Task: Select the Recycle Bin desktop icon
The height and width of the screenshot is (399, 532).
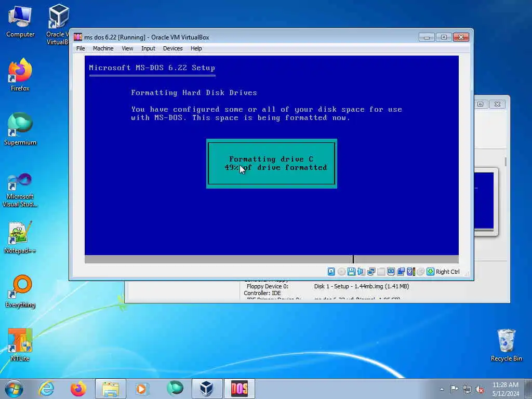Action: (506, 345)
